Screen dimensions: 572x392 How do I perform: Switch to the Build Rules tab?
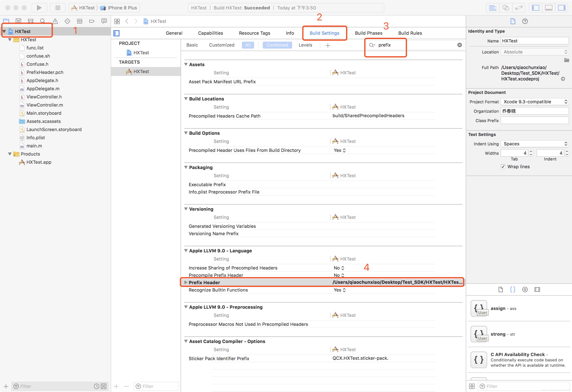[x=410, y=33]
